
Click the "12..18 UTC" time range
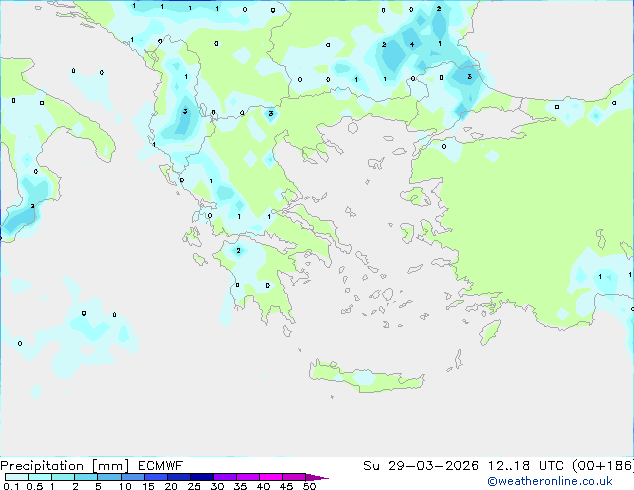coord(526,466)
